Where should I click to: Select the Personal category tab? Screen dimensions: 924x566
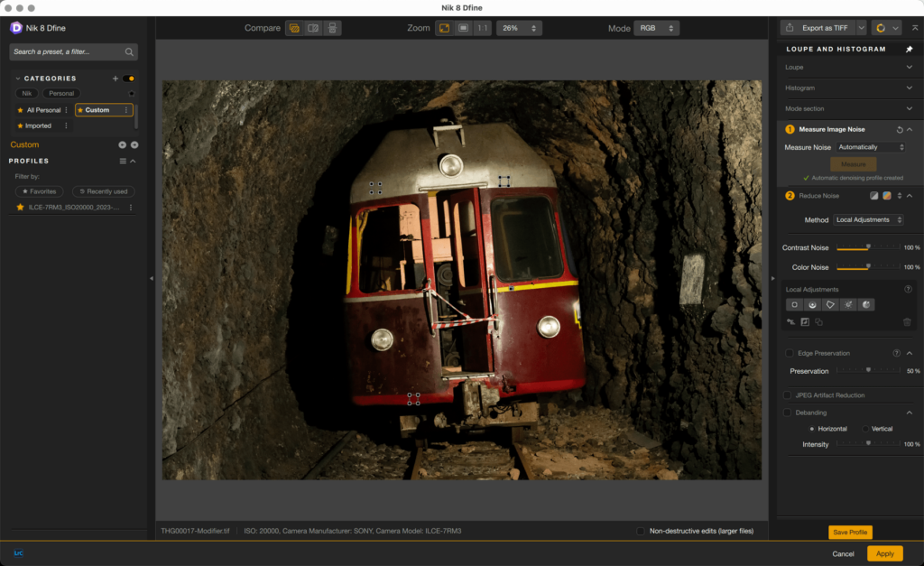click(61, 94)
